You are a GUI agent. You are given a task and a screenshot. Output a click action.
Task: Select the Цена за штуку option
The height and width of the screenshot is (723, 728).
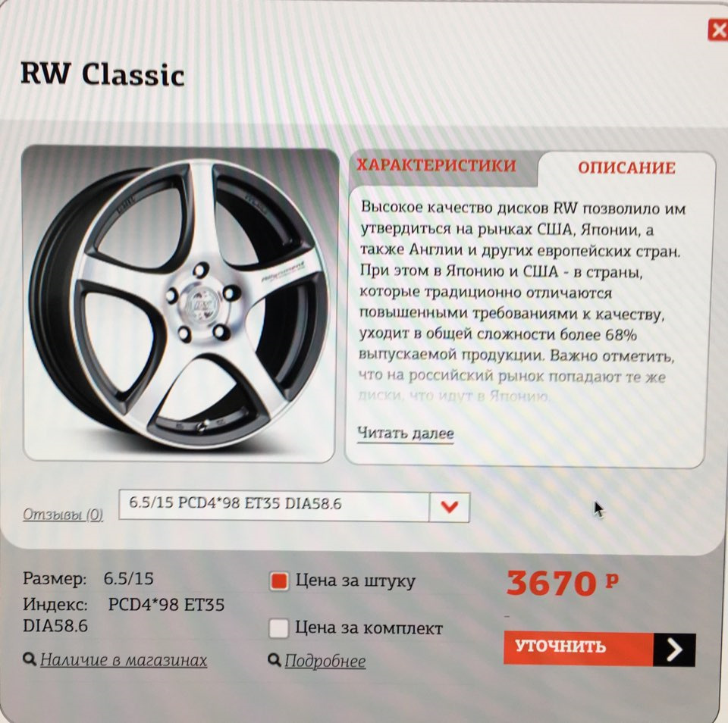(279, 581)
